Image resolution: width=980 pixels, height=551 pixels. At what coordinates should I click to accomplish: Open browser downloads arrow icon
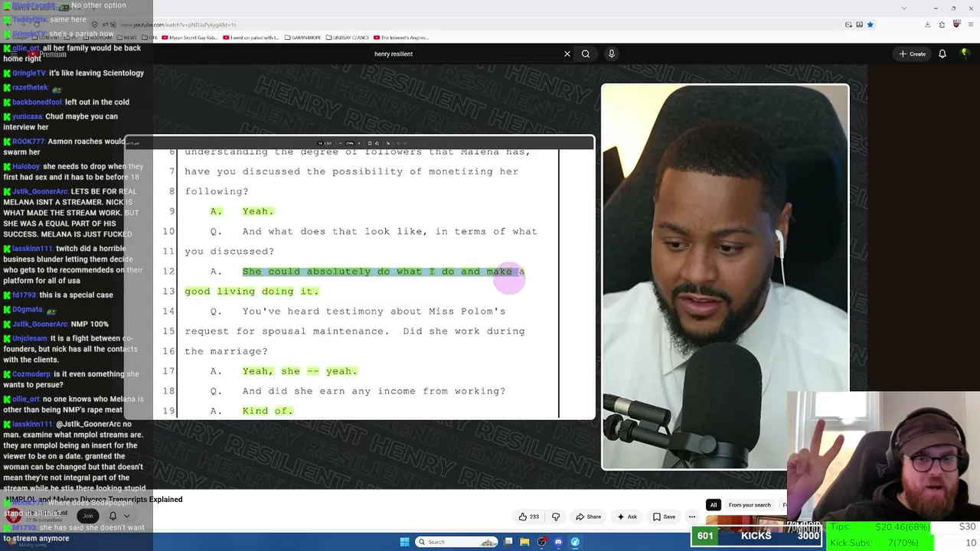(x=927, y=24)
